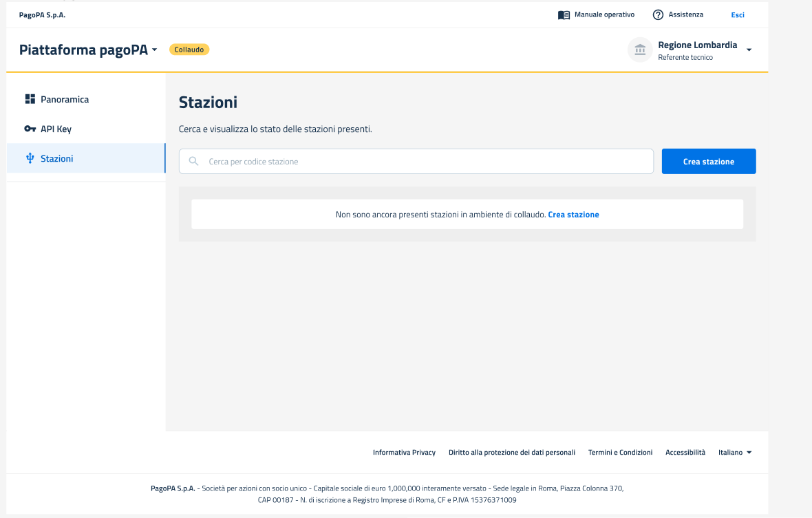Go to Panoramica in the sidebar
812x518 pixels.
[x=65, y=99]
